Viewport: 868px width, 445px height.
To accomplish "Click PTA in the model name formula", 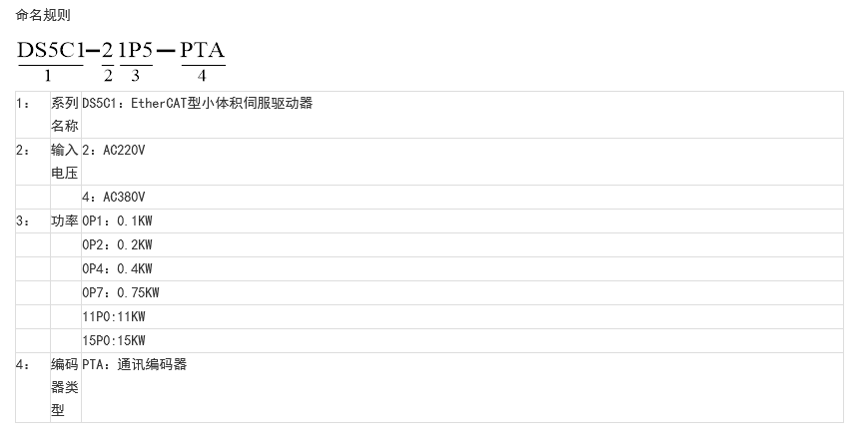I will [x=203, y=52].
